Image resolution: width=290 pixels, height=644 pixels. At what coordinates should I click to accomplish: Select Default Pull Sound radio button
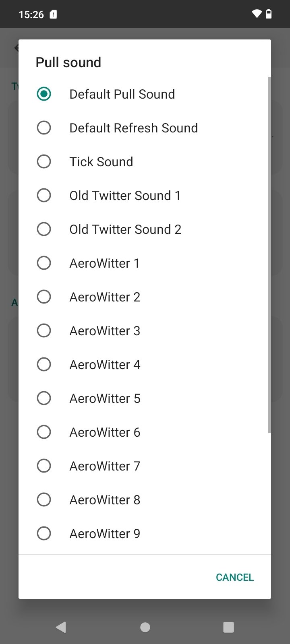[43, 94]
